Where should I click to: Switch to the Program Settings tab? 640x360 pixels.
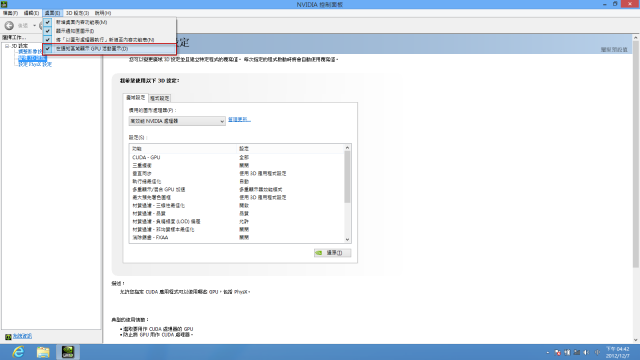point(160,98)
